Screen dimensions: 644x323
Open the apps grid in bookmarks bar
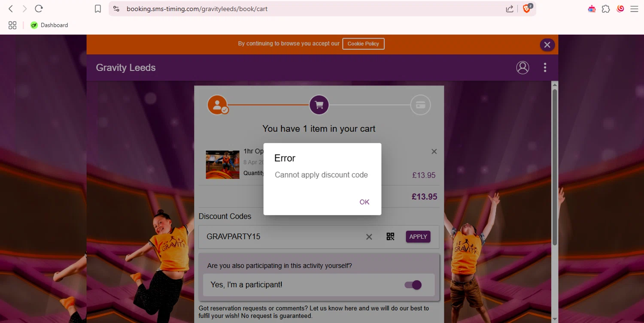(12, 25)
